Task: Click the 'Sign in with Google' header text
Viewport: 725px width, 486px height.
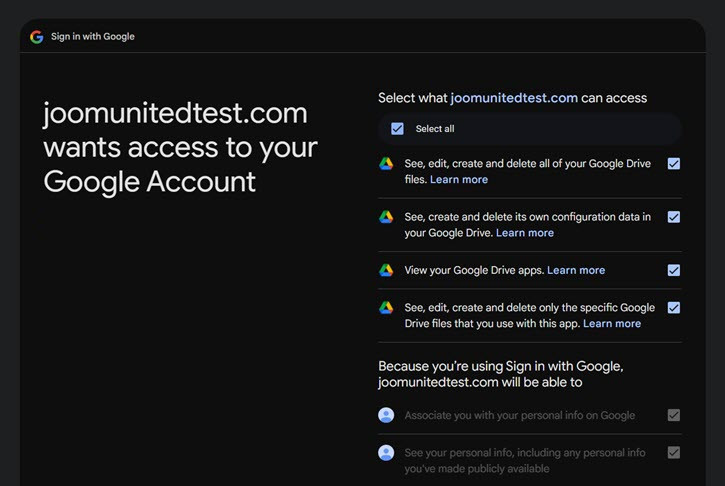Action: click(93, 37)
